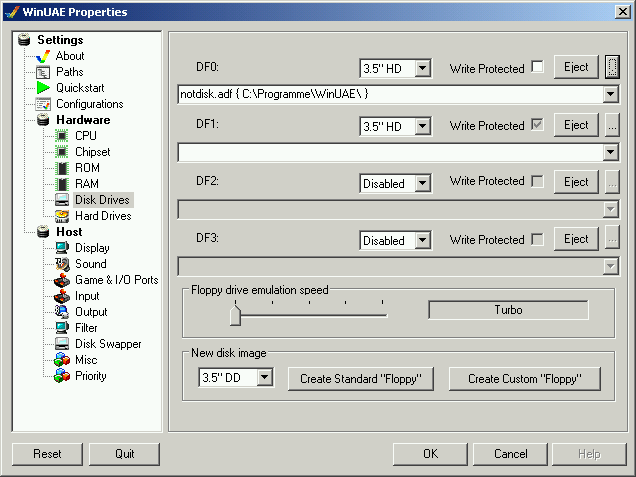636x477 pixels.
Task: Expand DF0 disk image path history dropdown
Action: click(610, 94)
